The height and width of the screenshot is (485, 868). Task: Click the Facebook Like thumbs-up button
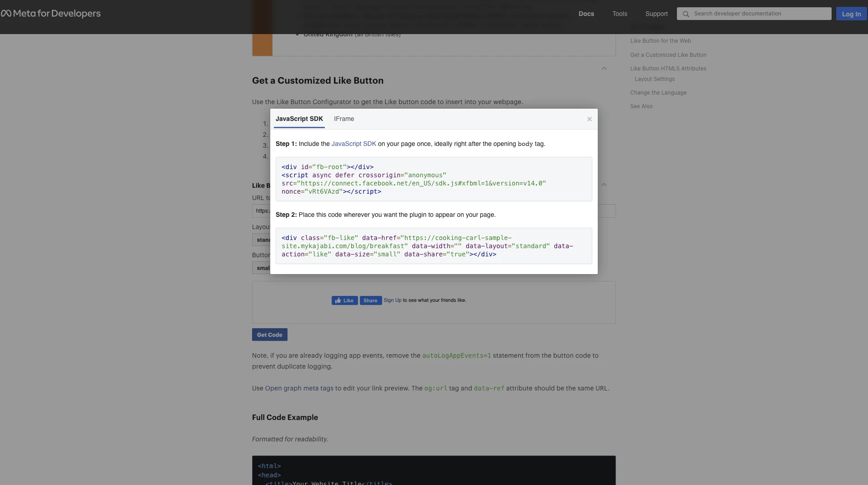(344, 300)
